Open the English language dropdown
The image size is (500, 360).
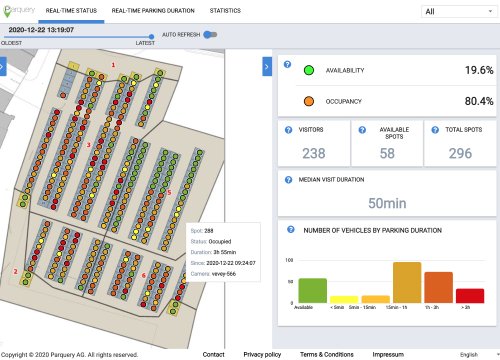(479, 355)
